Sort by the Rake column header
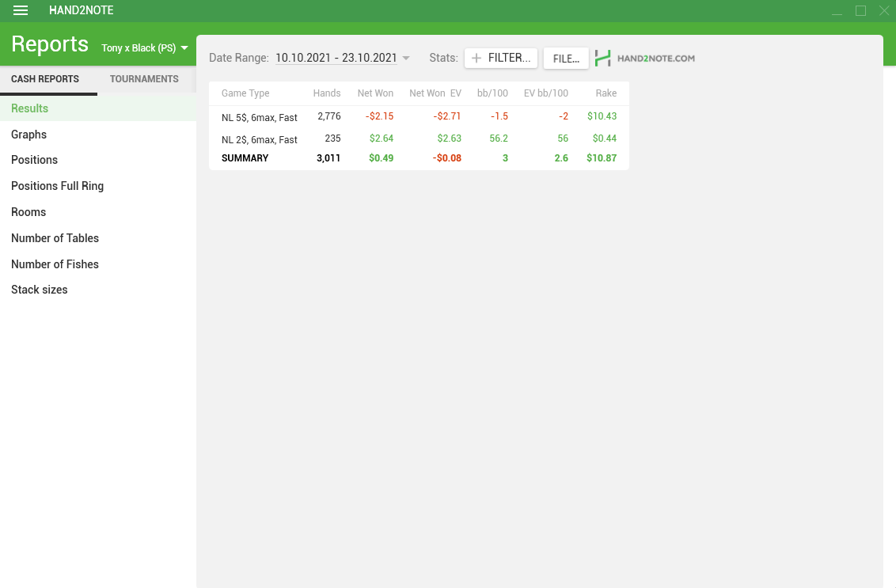Image resolution: width=896 pixels, height=588 pixels. click(x=606, y=93)
